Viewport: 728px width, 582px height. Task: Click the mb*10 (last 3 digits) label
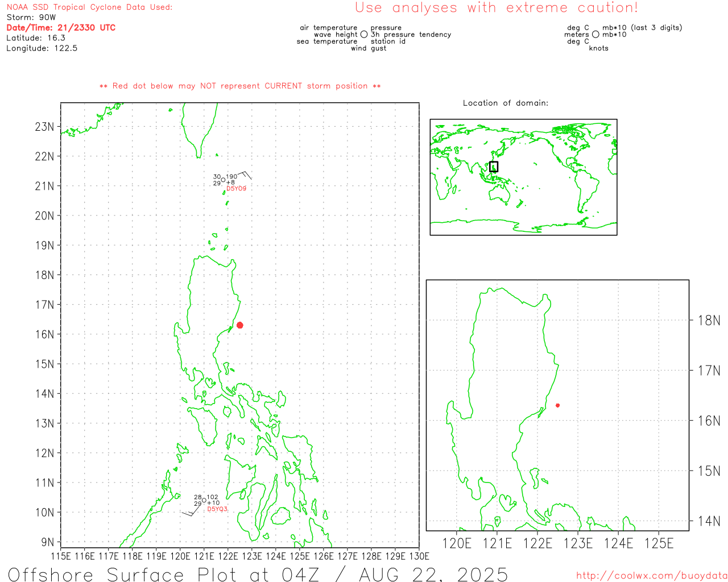pyautogui.click(x=642, y=28)
